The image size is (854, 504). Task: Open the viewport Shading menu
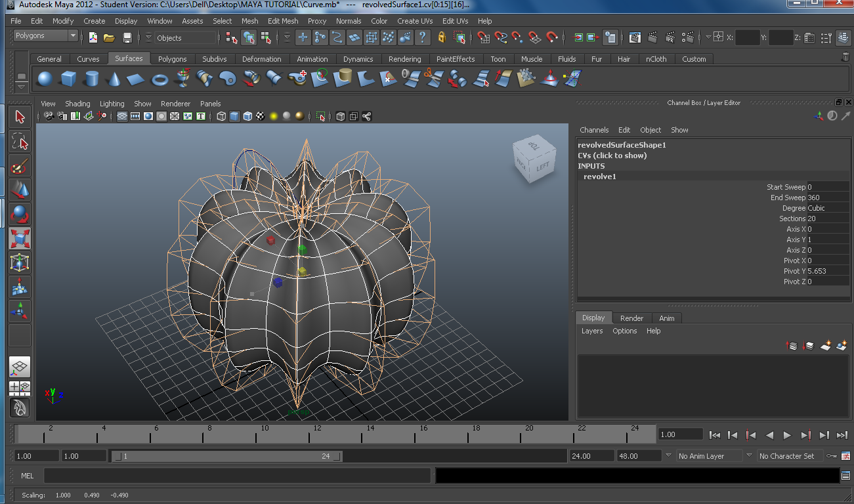click(x=77, y=104)
